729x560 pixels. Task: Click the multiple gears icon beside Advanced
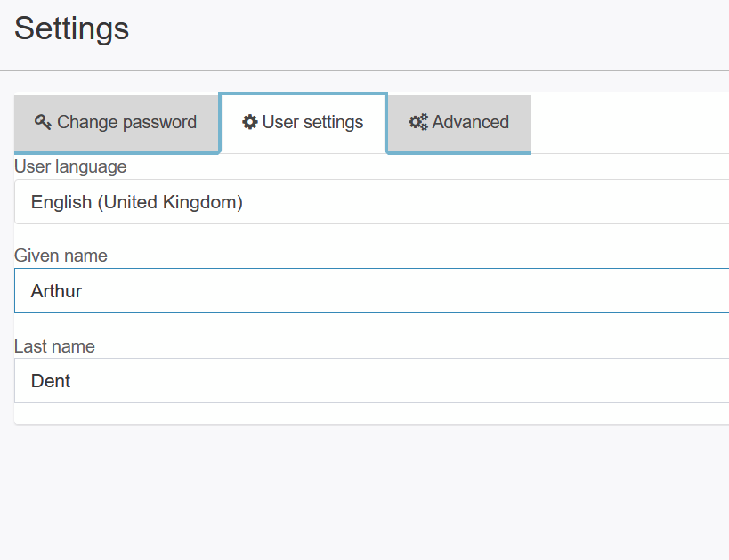418,122
